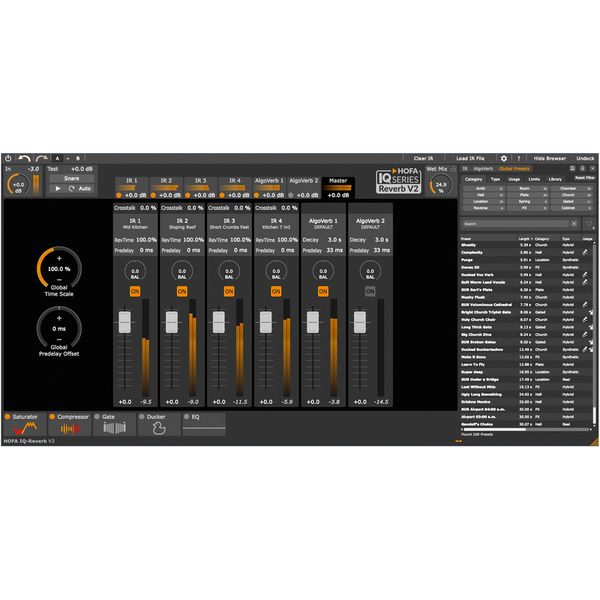This screenshot has width=600, height=600.
Task: Open the Usage filter tab
Action: point(514,179)
